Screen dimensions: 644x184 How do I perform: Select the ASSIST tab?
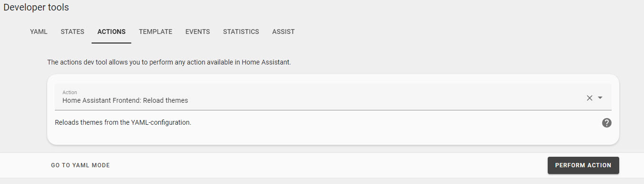[x=283, y=32]
